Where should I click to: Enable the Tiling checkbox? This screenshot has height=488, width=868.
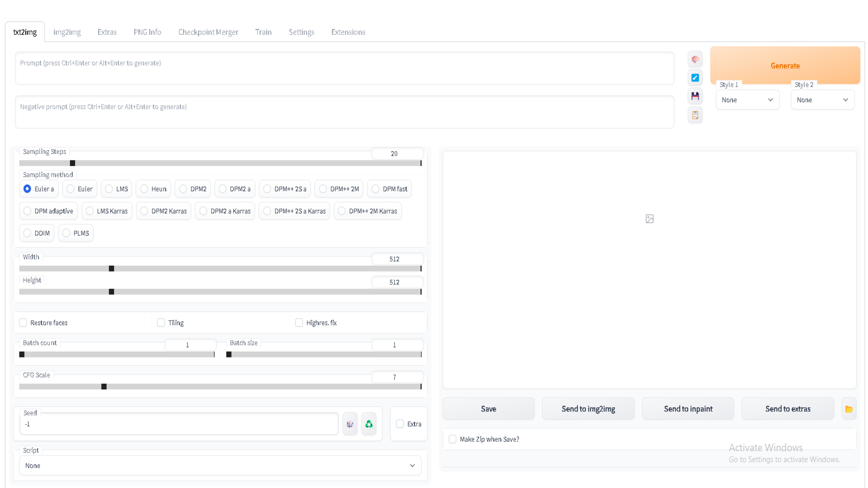pos(161,323)
